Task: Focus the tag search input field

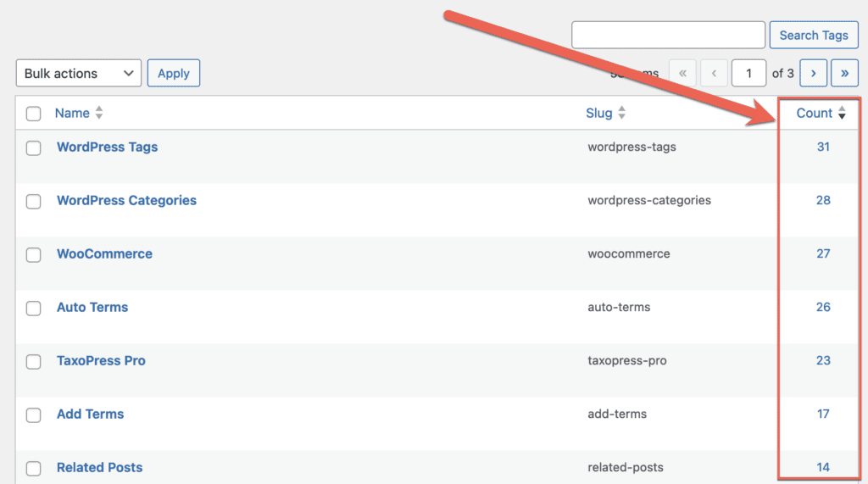Action: pyautogui.click(x=668, y=36)
